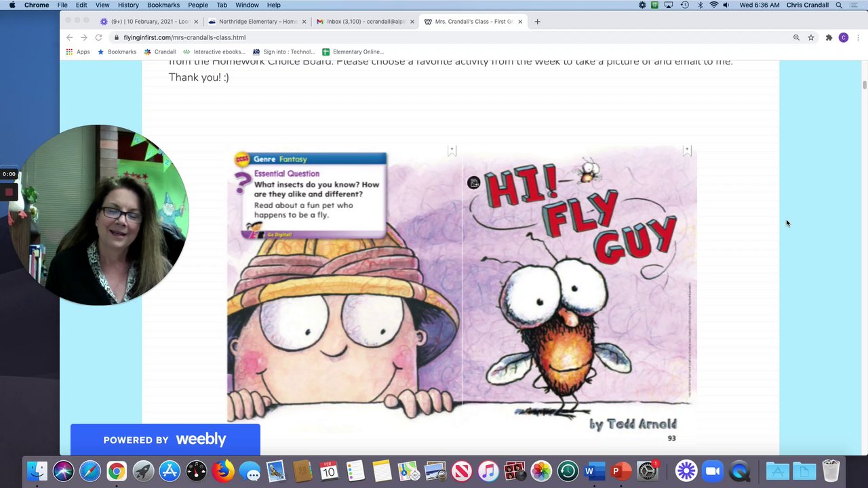The image size is (868, 488).
Task: Open the purple profile avatar in Chrome
Action: click(843, 37)
